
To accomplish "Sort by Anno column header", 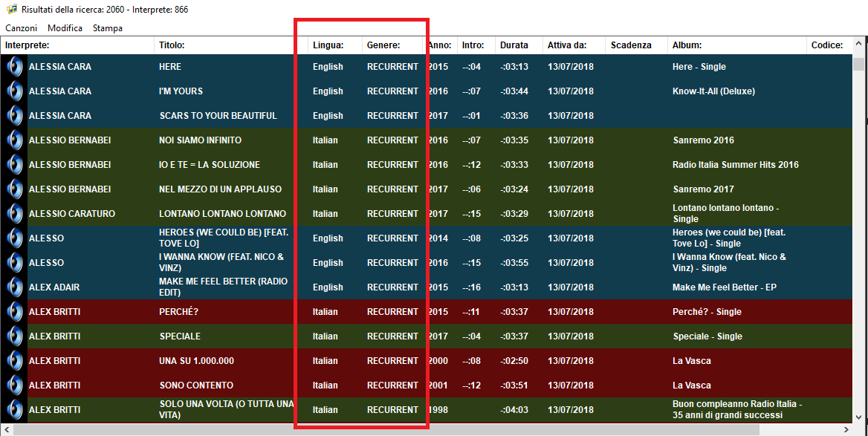I will pos(440,45).
